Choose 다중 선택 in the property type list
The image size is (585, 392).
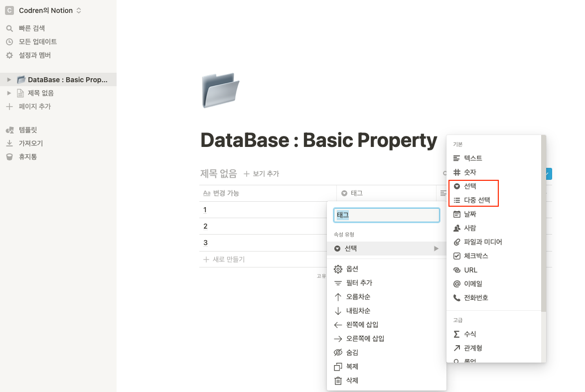(x=494, y=200)
